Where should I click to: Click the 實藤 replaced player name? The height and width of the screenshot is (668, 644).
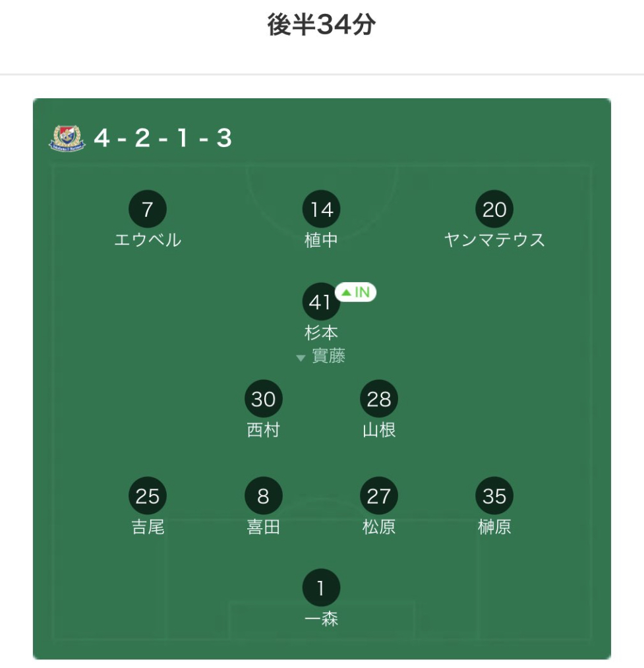(328, 355)
